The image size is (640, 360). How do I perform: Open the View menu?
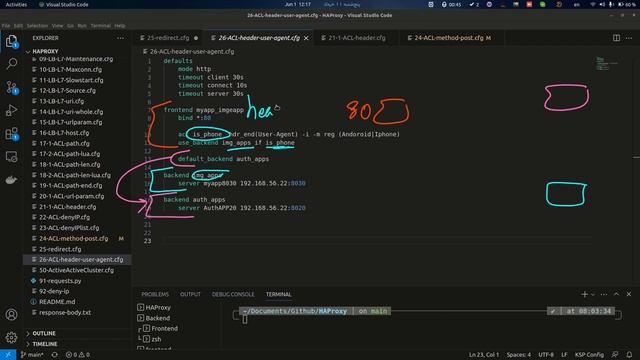tap(58, 25)
